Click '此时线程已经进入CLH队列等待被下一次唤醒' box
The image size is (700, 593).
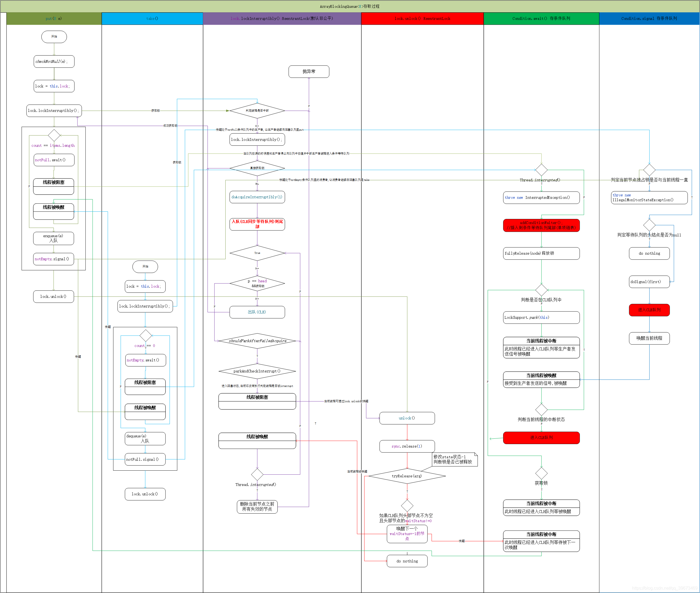tap(541, 541)
